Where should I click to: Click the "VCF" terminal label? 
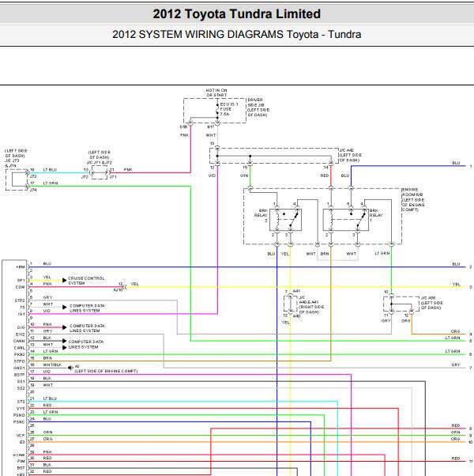[x=21, y=436]
